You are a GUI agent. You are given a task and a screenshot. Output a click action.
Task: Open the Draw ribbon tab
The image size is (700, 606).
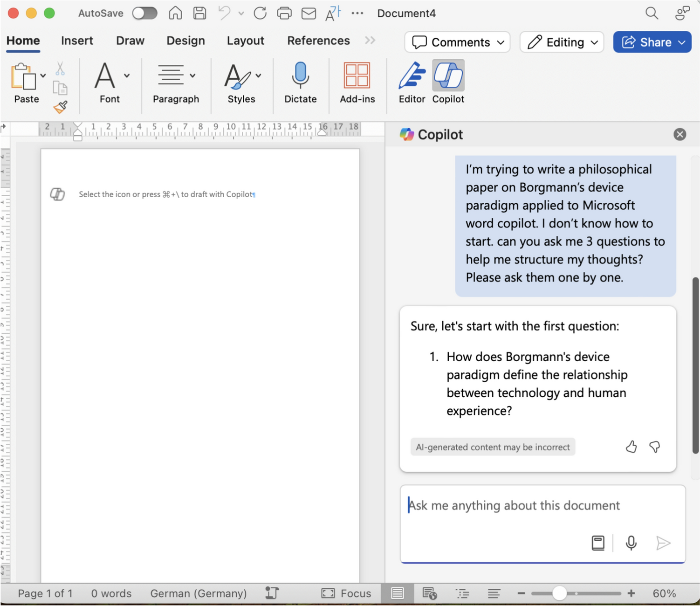(x=130, y=41)
